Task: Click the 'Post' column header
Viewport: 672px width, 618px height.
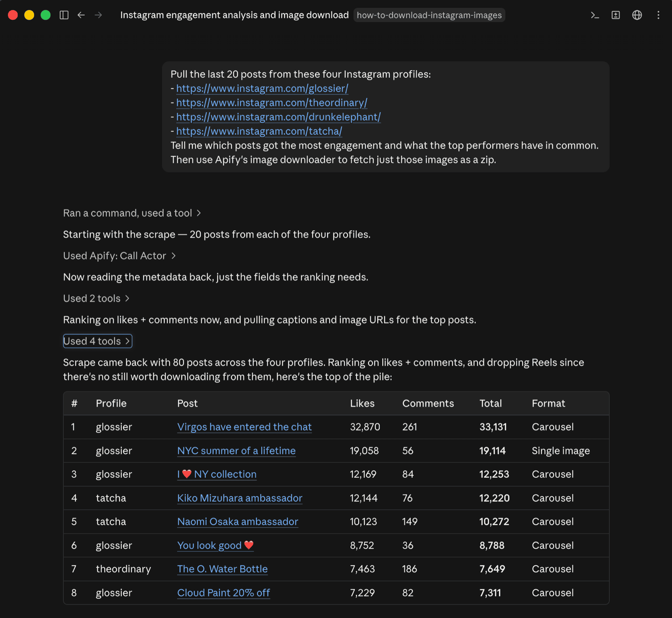Action: coord(187,403)
